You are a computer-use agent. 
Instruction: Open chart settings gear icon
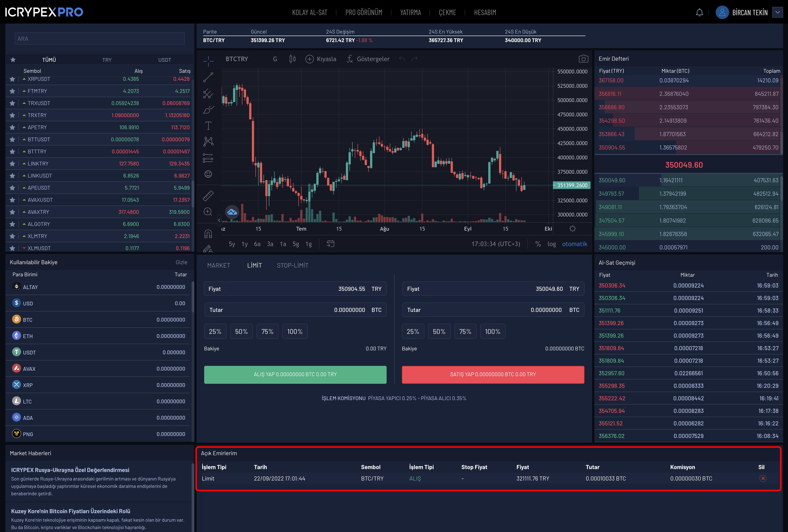(x=573, y=229)
